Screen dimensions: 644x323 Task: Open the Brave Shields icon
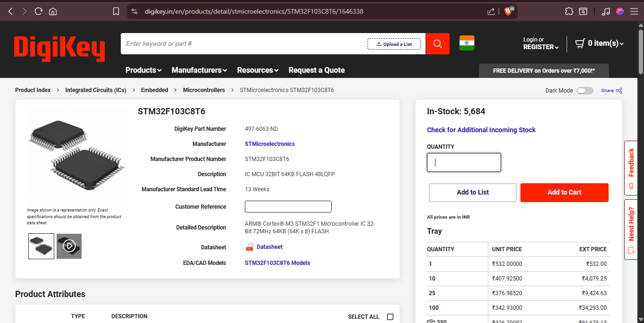(508, 11)
